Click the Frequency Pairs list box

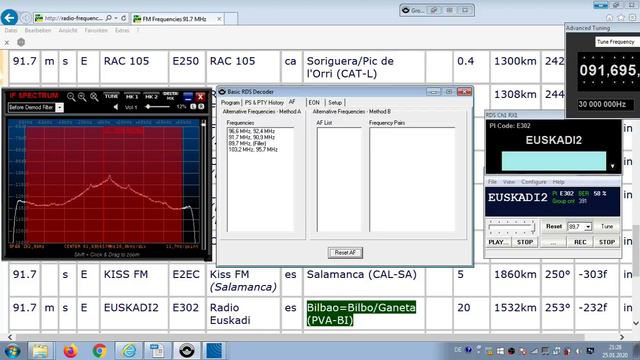[x=412, y=180]
